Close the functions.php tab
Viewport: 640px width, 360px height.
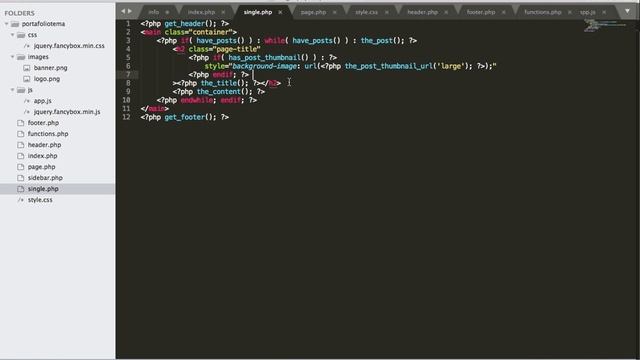point(570,12)
